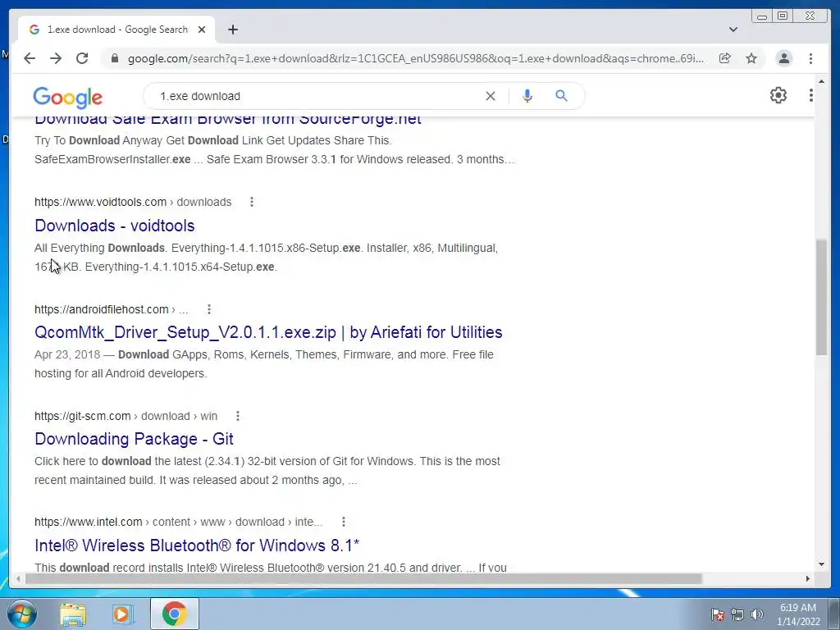Open the menu icon beside the Google settings gear
Viewport: 840px width, 630px height.
(x=811, y=95)
